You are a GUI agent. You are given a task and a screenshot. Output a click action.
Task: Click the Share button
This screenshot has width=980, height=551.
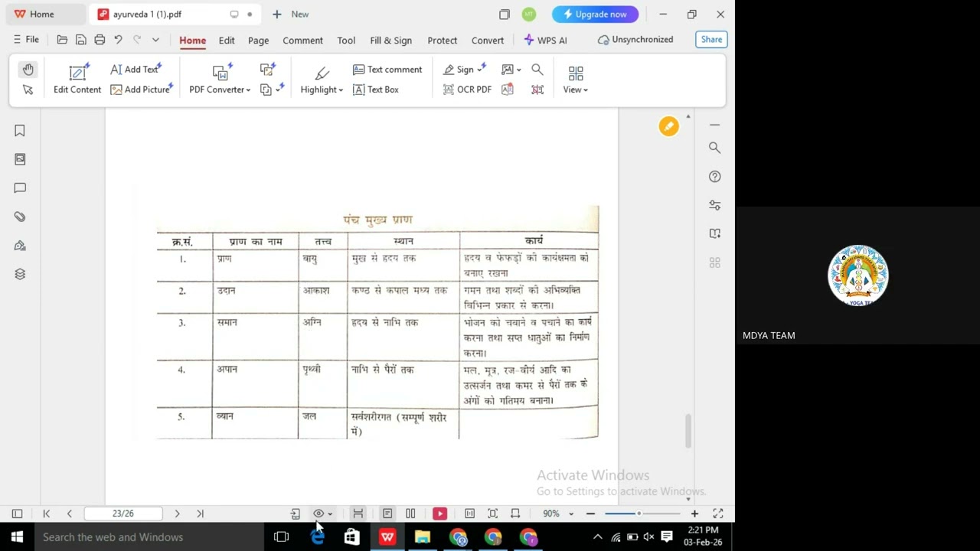click(711, 40)
